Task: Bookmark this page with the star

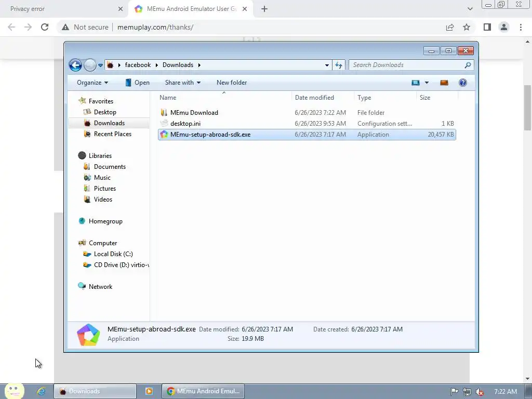Action: (467, 27)
